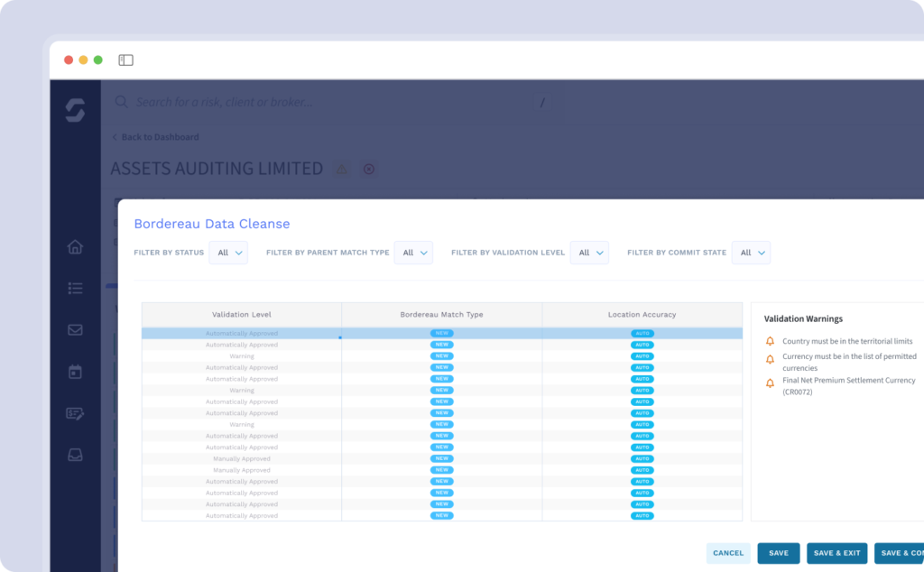
Task: Click the Save & Exit button
Action: [836, 553]
